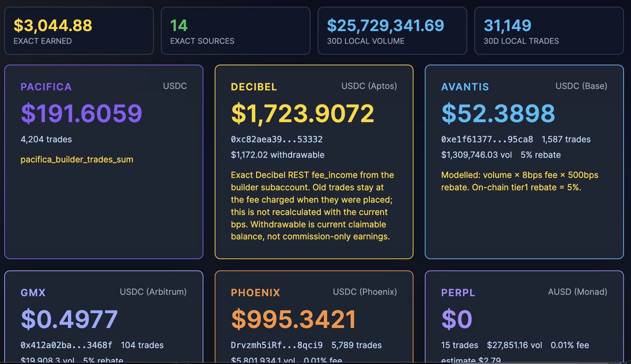Open the PACIFICA card title
This screenshot has height=364, width=631.
click(46, 87)
